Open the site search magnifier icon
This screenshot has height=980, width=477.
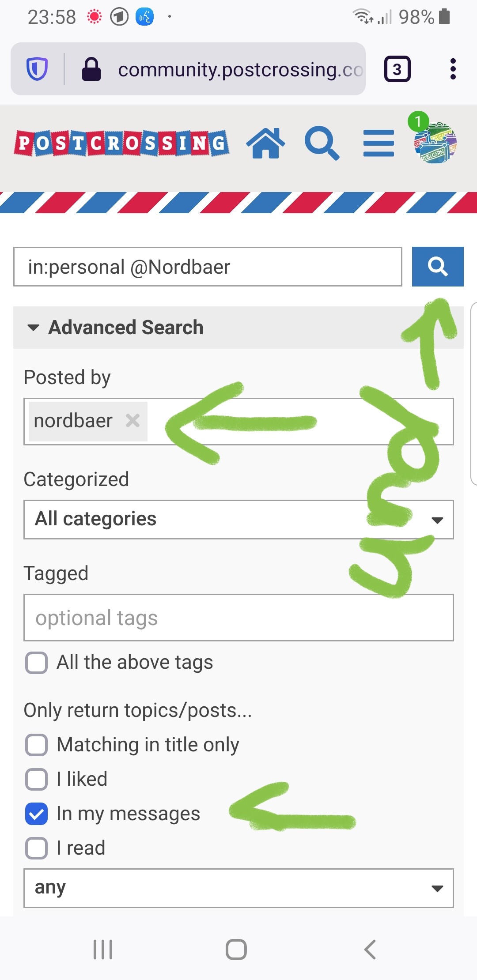tap(322, 143)
